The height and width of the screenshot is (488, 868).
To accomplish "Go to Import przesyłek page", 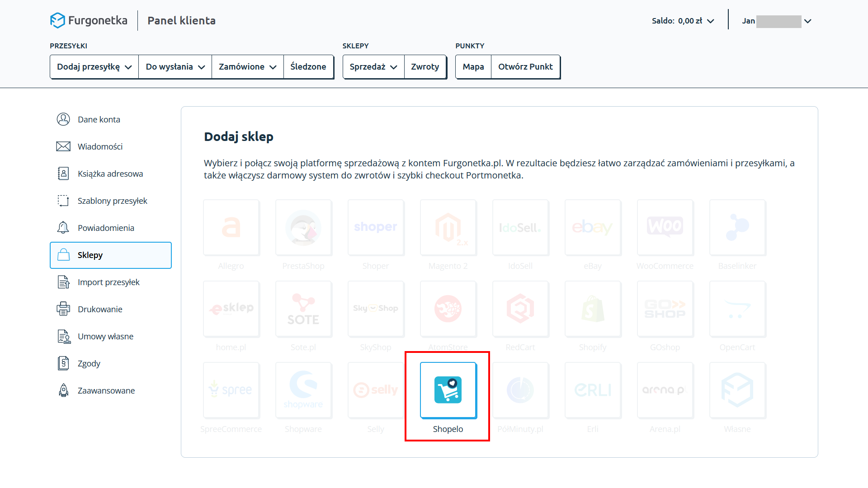I will point(108,282).
